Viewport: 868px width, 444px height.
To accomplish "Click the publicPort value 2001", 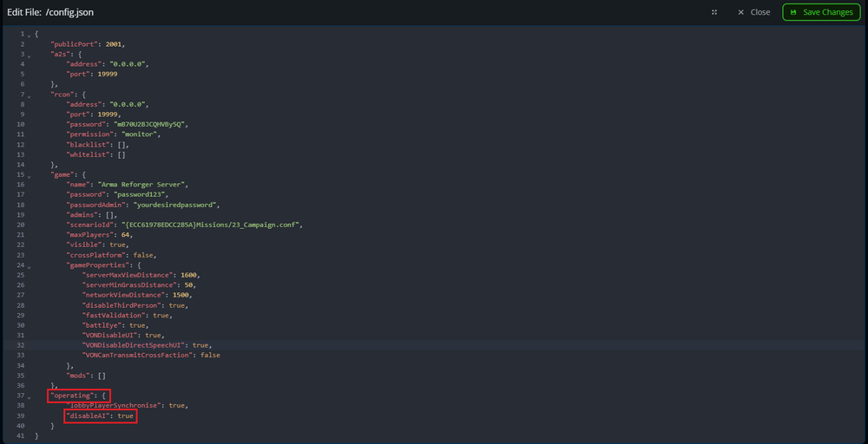I will [115, 44].
